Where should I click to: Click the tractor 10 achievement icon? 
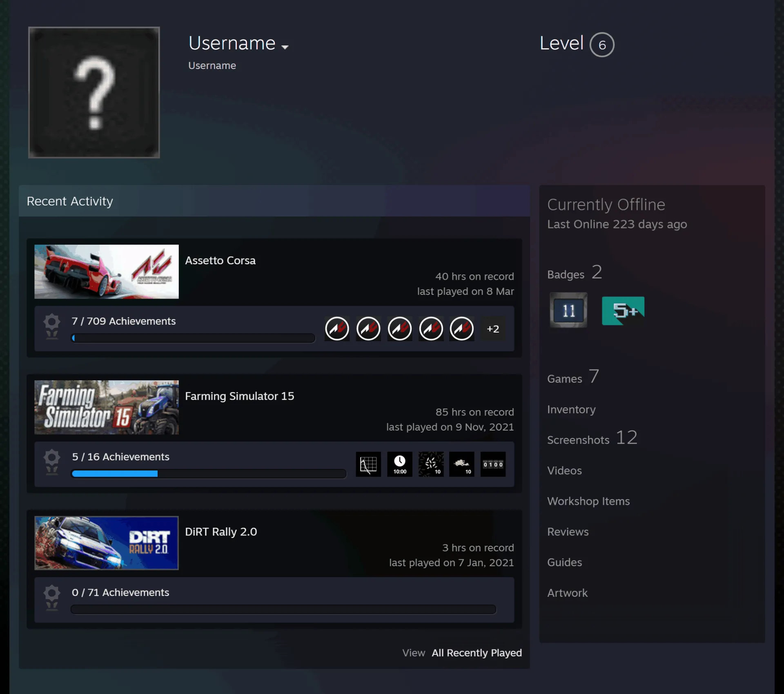[x=462, y=464]
